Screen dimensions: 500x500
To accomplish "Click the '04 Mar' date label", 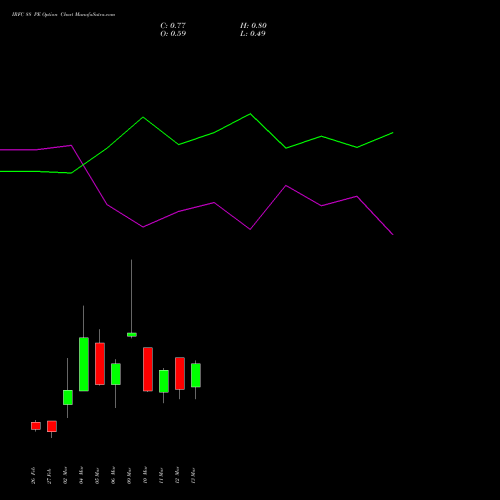I will tap(81, 475).
